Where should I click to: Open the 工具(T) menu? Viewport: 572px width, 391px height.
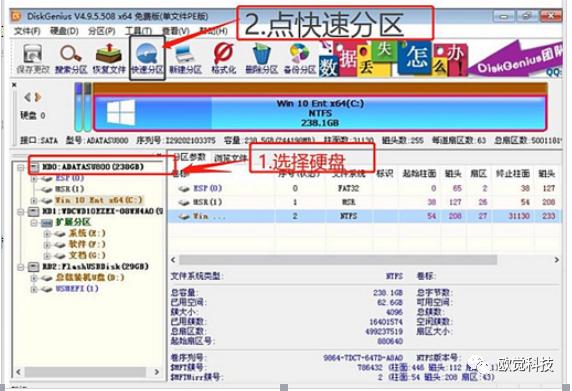139,31
